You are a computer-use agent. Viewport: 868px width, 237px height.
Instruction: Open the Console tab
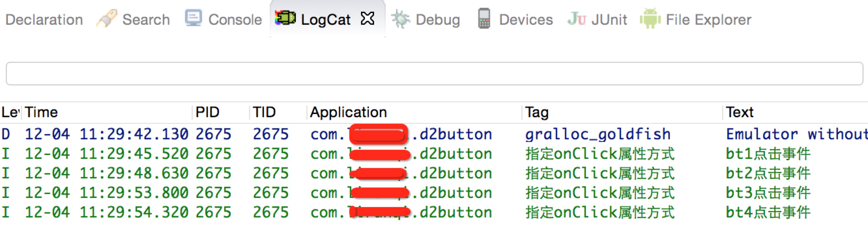[x=235, y=20]
